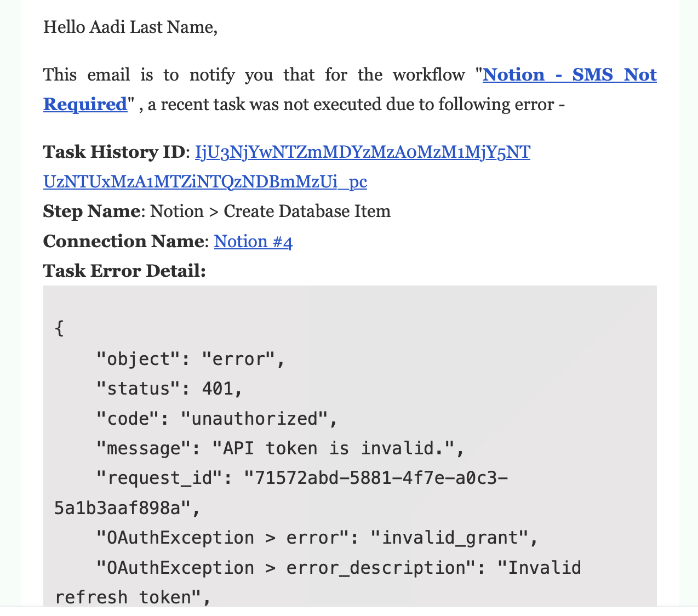Click the "Hello Aadi Last Name," greeting

[x=130, y=27]
